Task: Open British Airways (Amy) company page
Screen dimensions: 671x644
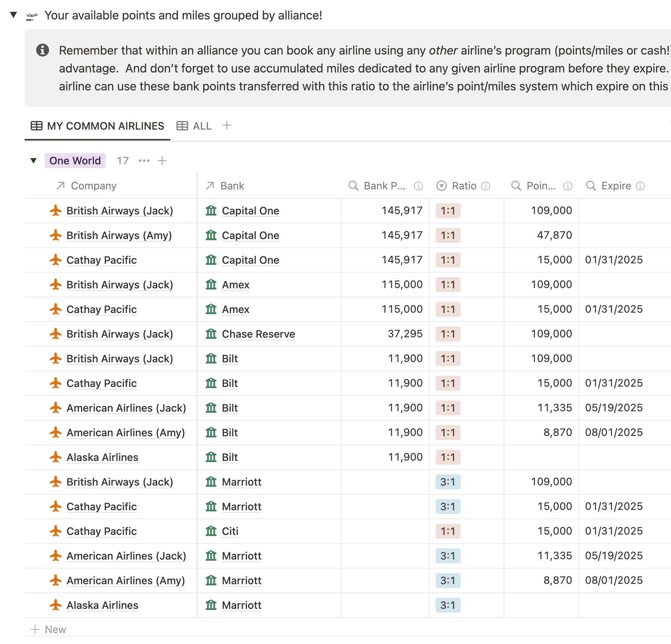Action: 119,235
